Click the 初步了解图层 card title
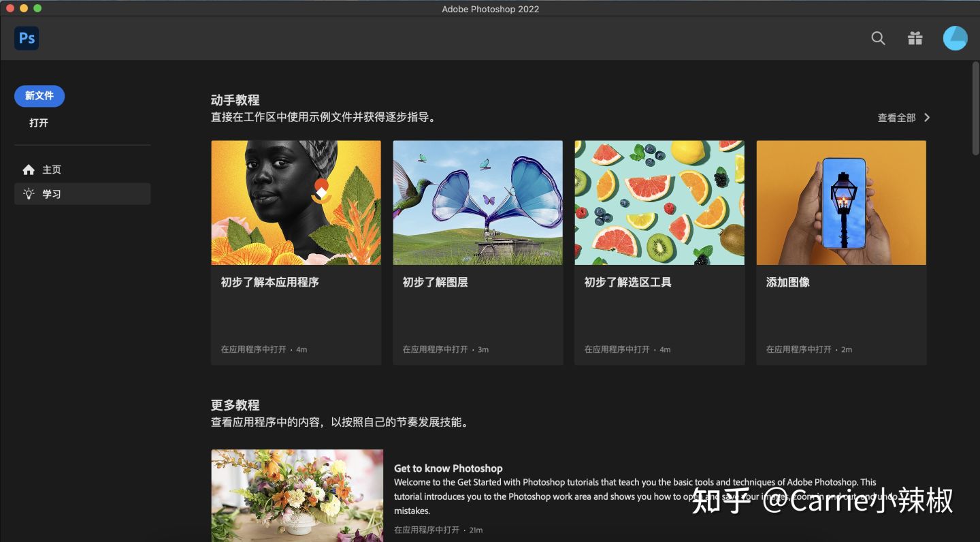The height and width of the screenshot is (542, 980). (435, 282)
